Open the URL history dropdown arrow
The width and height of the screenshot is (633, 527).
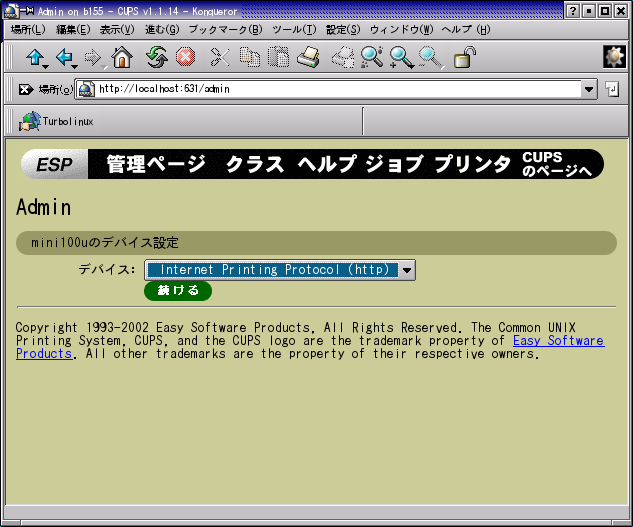tap(589, 89)
